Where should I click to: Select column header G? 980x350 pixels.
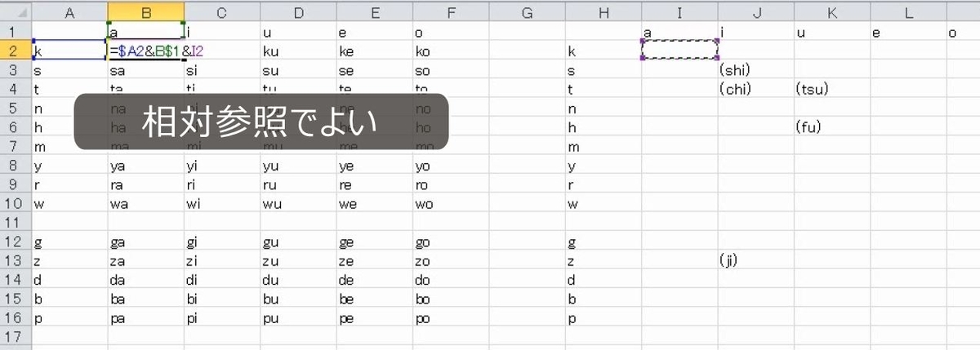pos(527,12)
